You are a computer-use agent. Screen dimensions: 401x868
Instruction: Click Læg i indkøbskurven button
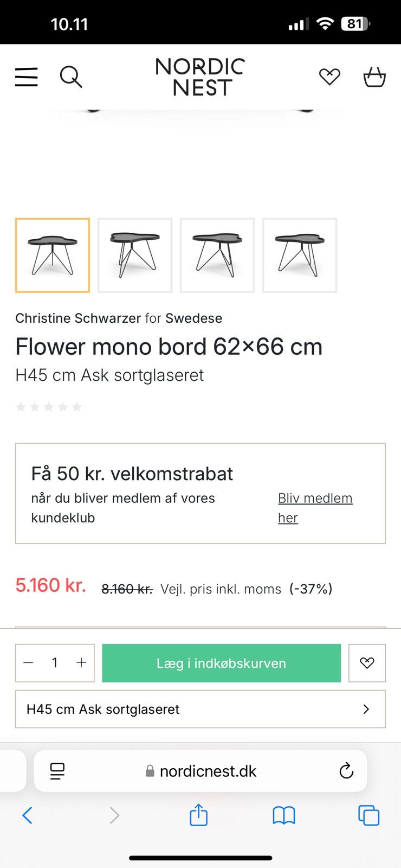[x=221, y=663]
